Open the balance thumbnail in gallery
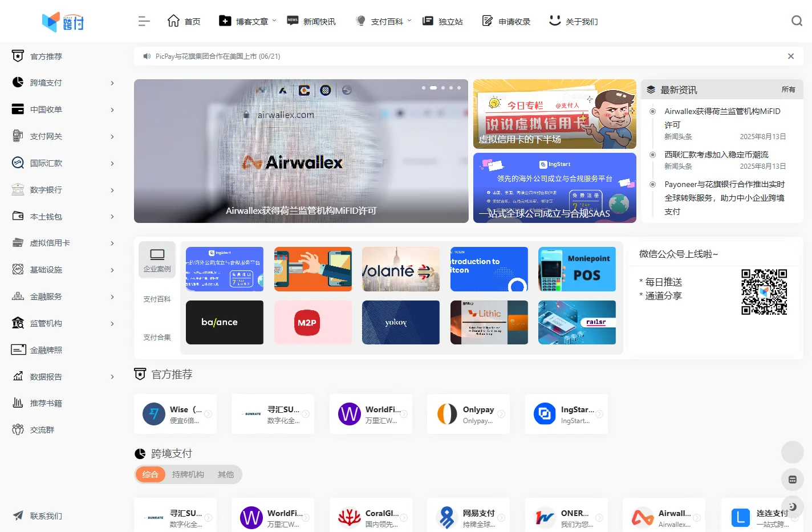 (x=225, y=322)
